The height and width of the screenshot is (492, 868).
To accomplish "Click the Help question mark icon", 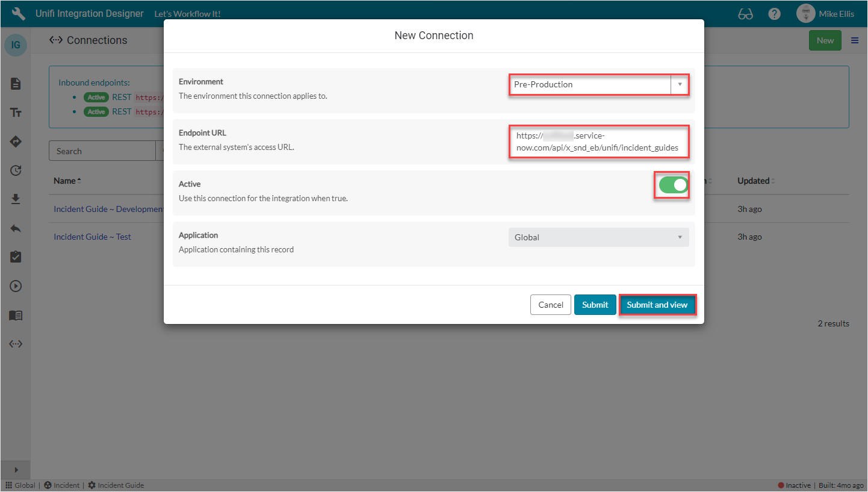I will click(x=774, y=13).
